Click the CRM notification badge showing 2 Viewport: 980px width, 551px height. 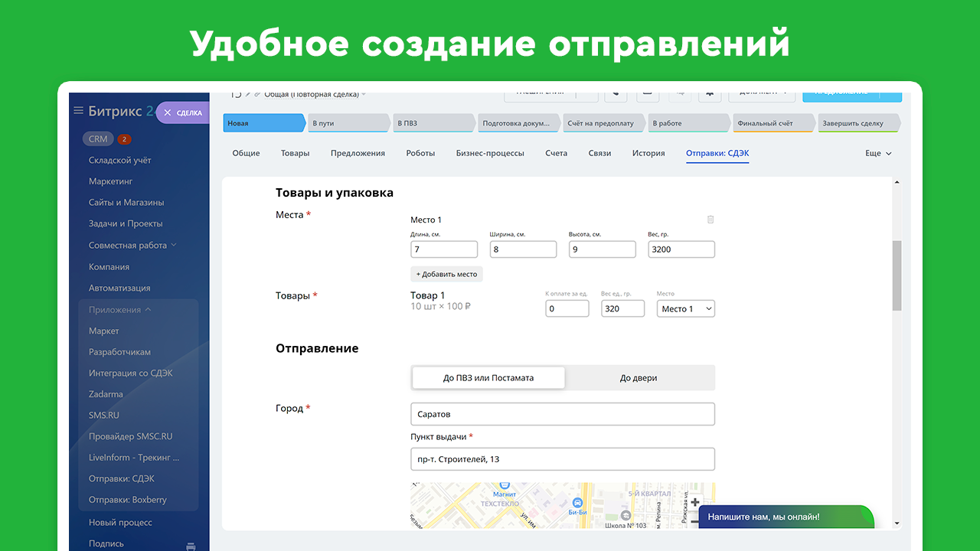coord(124,139)
